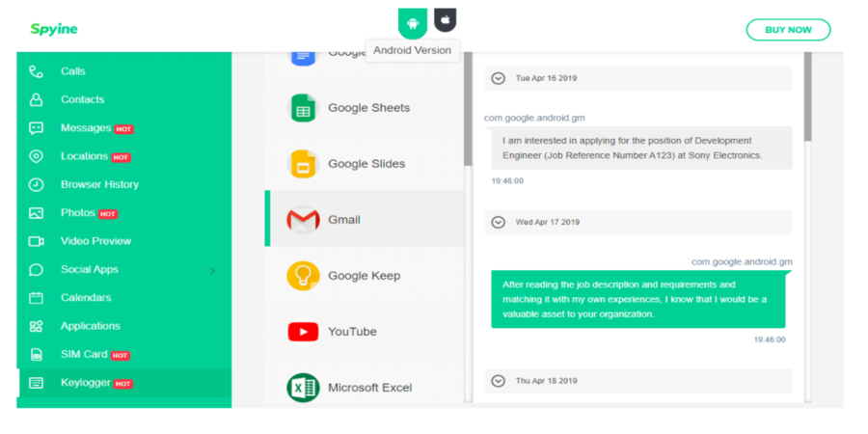Open the Messages menu item

124,128
